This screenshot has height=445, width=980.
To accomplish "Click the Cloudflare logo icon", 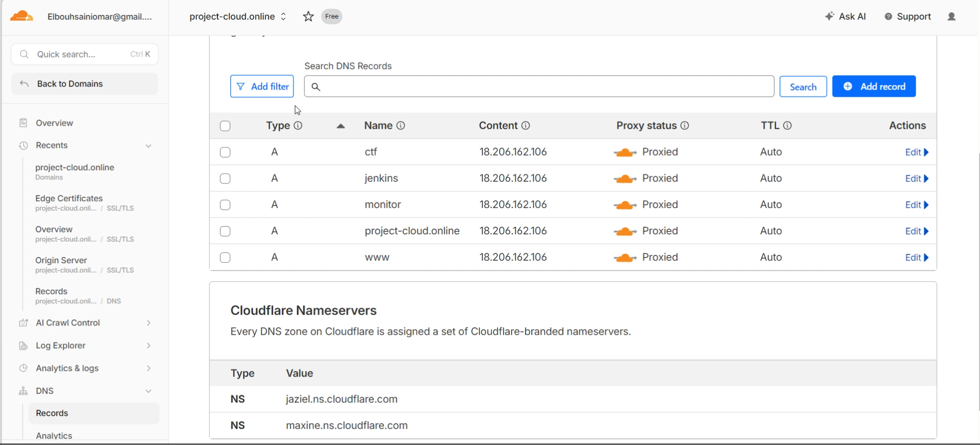I will pos(22,16).
